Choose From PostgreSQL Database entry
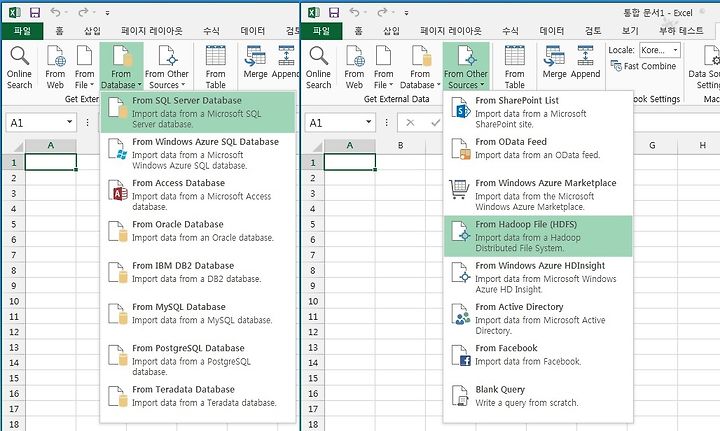Screen dimensions: 720x431 [x=198, y=360]
